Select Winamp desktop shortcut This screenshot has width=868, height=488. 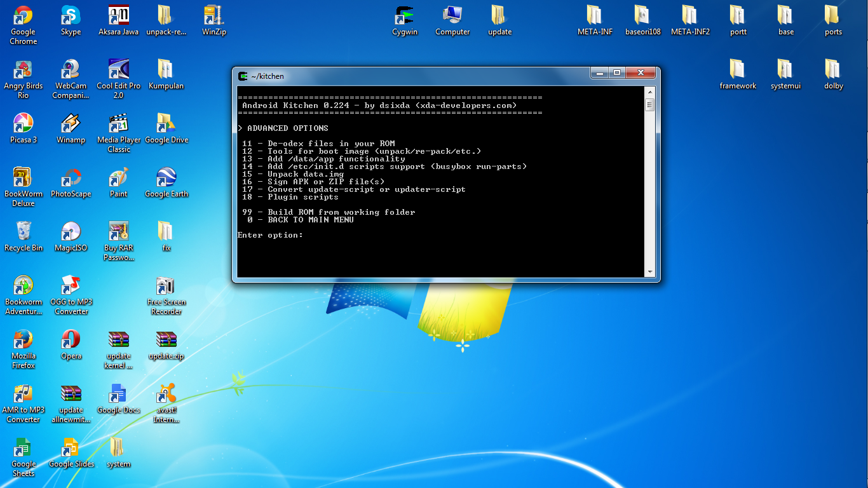(71, 128)
